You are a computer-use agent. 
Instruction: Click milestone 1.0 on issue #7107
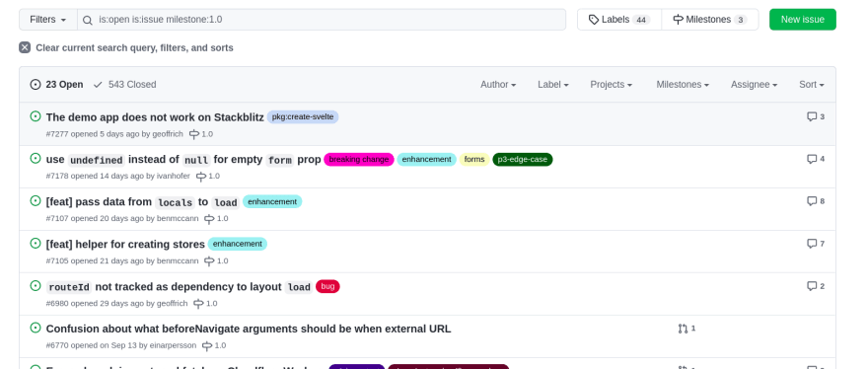tap(216, 218)
